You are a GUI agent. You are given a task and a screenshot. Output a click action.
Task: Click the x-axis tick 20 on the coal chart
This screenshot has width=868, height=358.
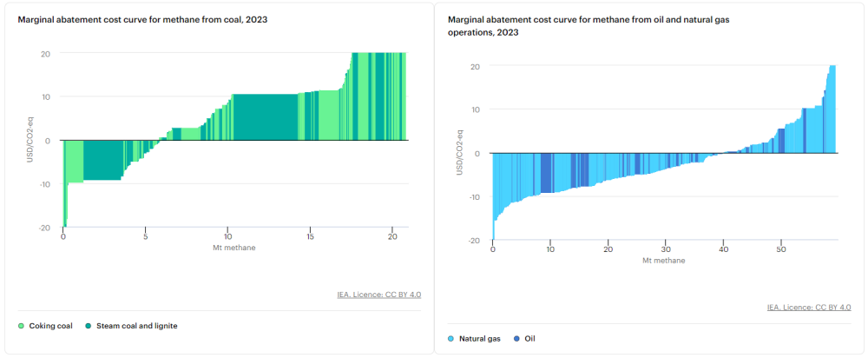(x=392, y=236)
